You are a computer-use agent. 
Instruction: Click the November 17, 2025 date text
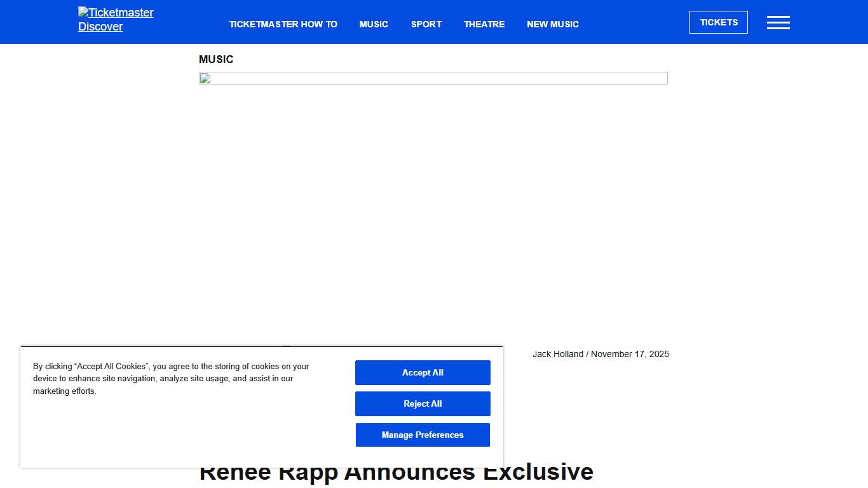pyautogui.click(x=630, y=354)
